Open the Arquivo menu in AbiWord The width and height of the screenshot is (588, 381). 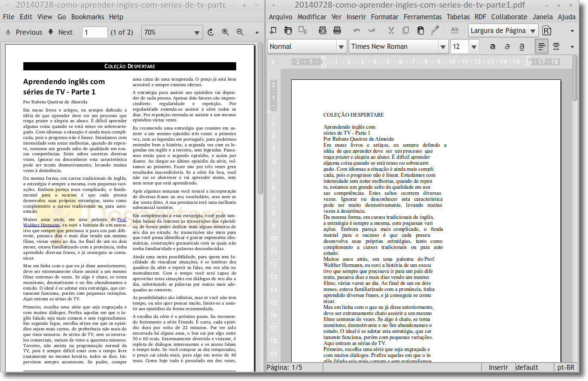280,17
